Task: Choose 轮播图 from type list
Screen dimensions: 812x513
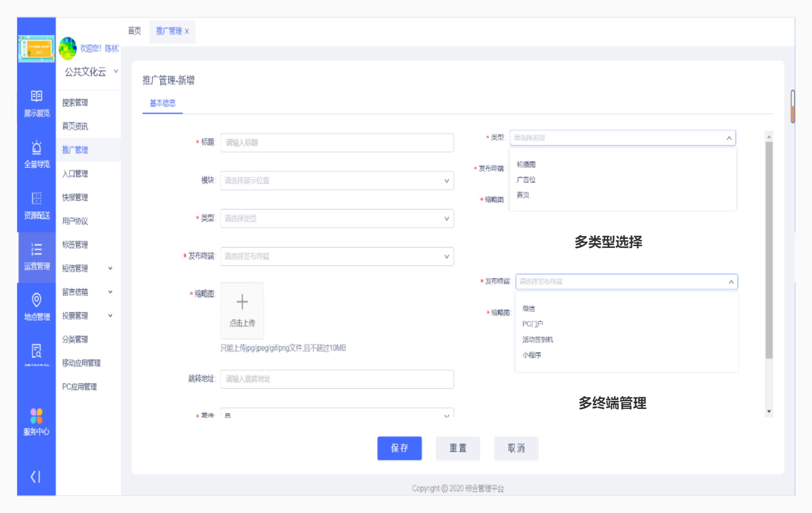Action: 526,165
